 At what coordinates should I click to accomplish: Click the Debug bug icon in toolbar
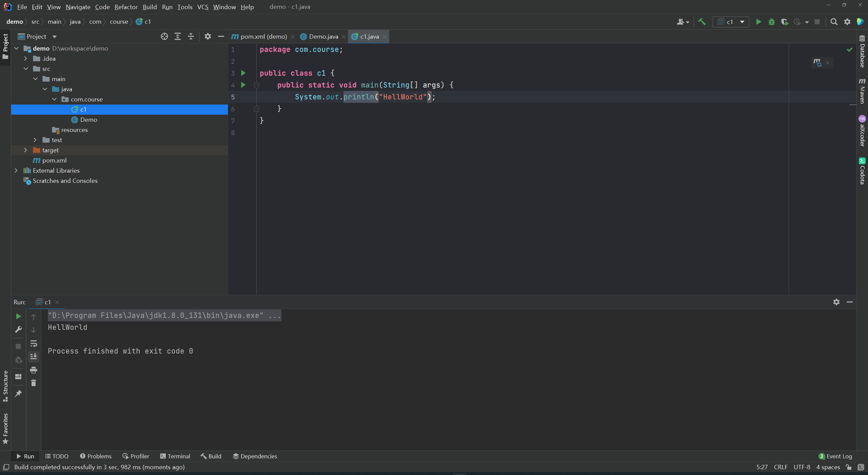coord(772,22)
